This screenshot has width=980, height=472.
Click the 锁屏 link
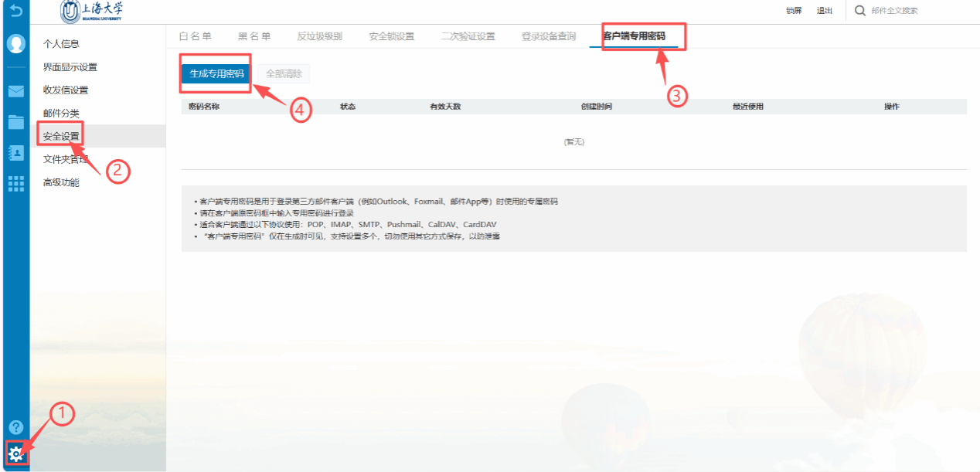pos(794,11)
